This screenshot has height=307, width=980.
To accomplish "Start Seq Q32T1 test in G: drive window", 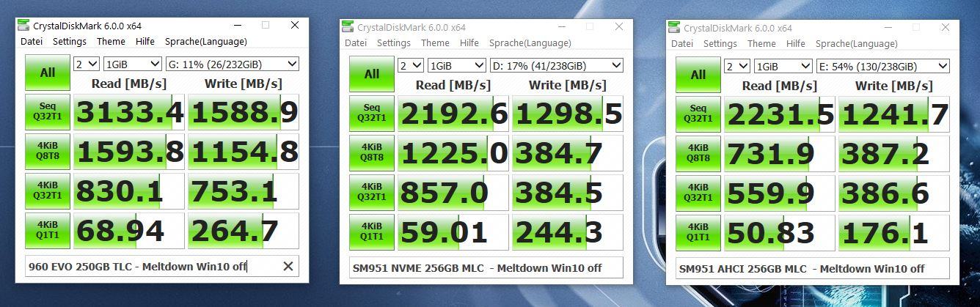I will (48, 112).
